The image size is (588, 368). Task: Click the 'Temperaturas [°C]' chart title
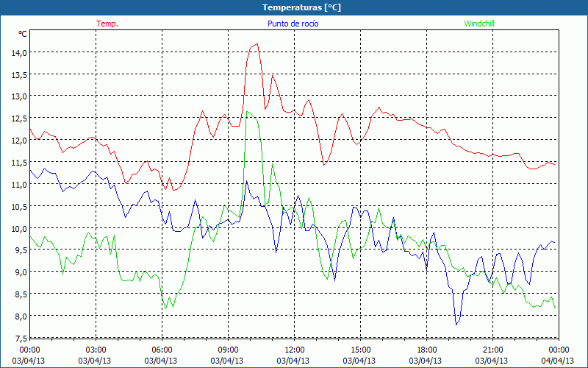coord(301,7)
